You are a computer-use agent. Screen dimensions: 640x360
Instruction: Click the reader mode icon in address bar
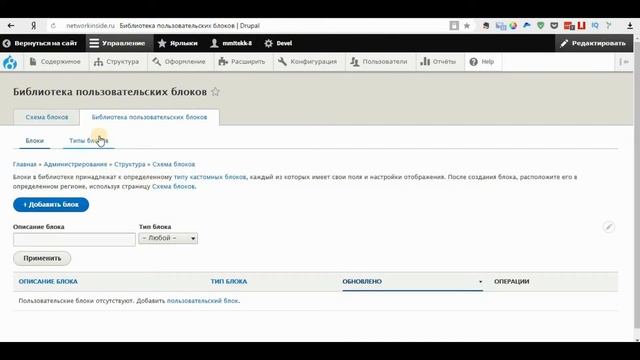[454, 26]
